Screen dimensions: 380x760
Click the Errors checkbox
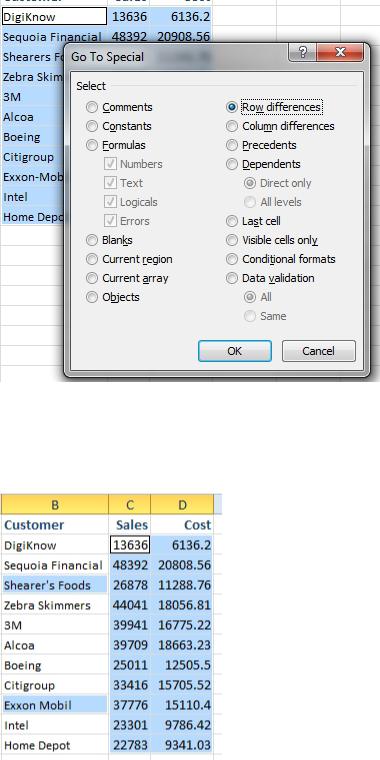click(127, 221)
